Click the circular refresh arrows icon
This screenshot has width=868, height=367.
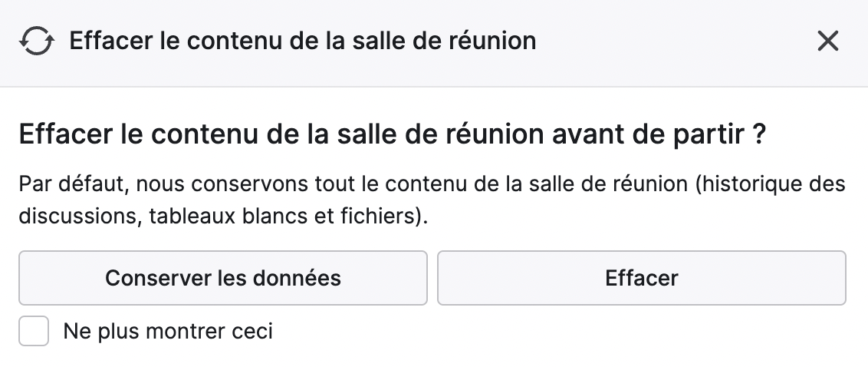37,41
